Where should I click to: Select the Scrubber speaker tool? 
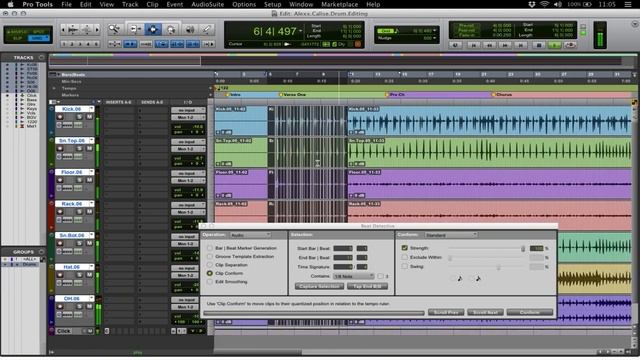click(x=189, y=29)
